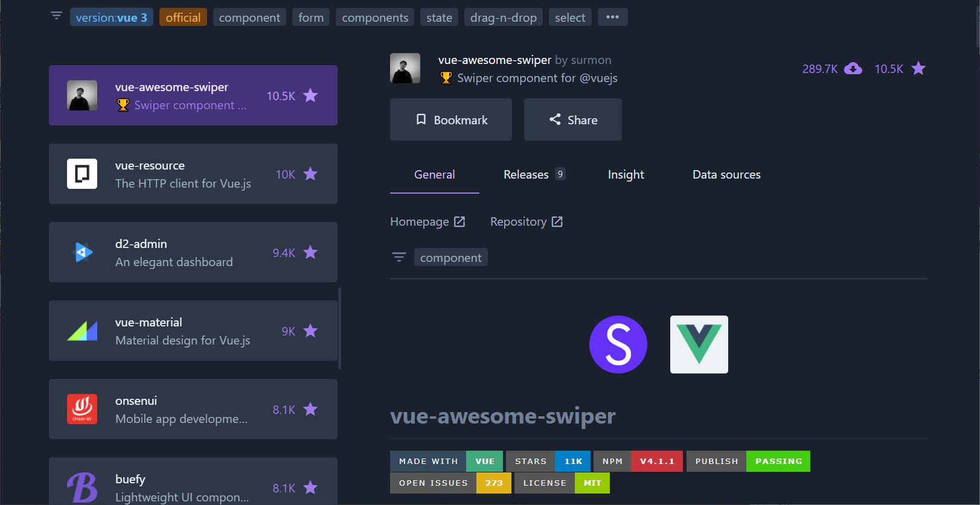
Task: Click the 'by surmon' author link
Action: pos(583,60)
